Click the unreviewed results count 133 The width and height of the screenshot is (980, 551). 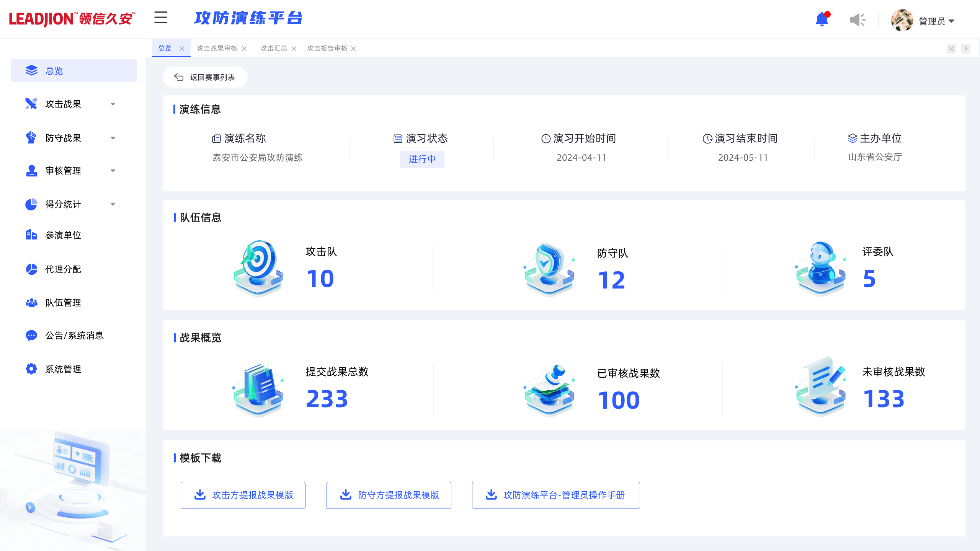(x=884, y=399)
